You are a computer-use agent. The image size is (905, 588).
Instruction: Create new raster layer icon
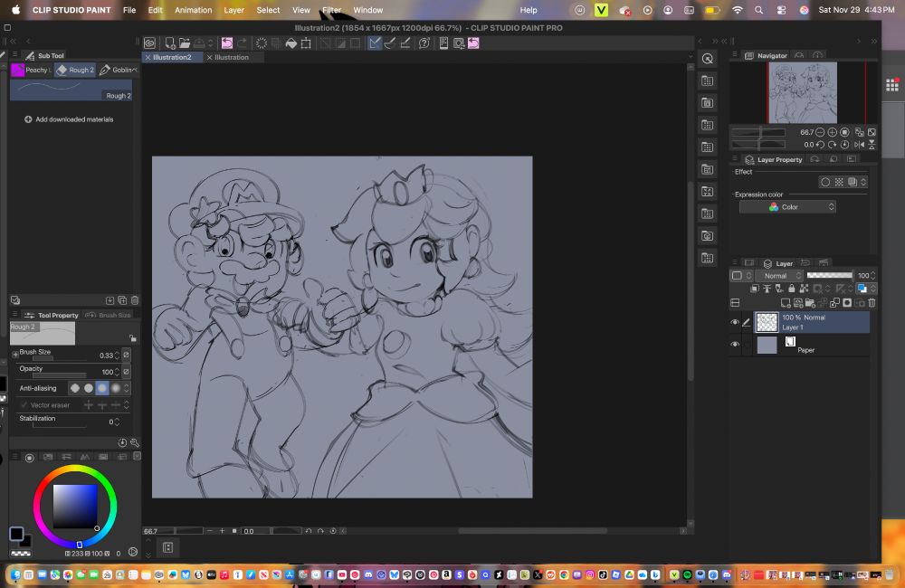786,303
